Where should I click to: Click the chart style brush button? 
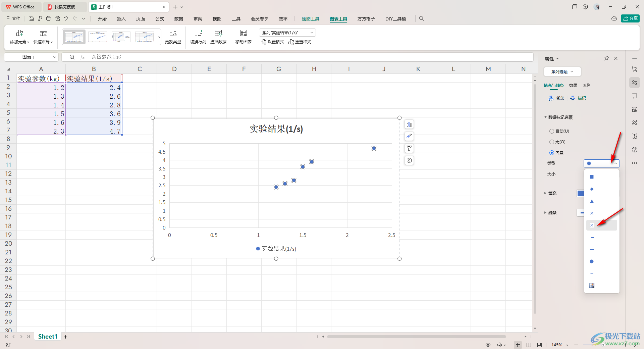(x=409, y=136)
